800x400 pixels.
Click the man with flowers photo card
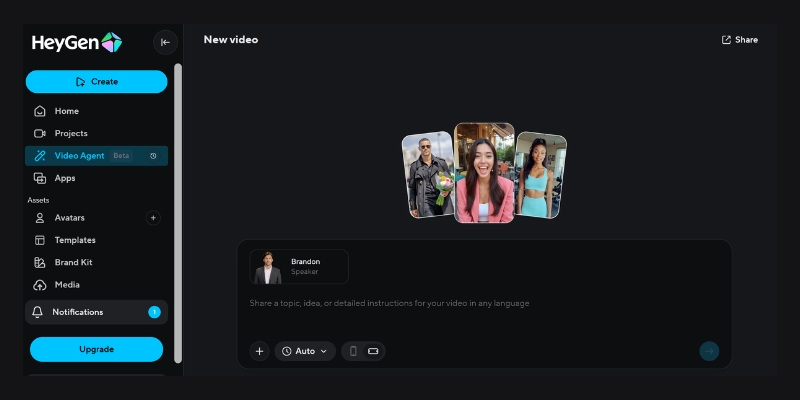point(429,174)
